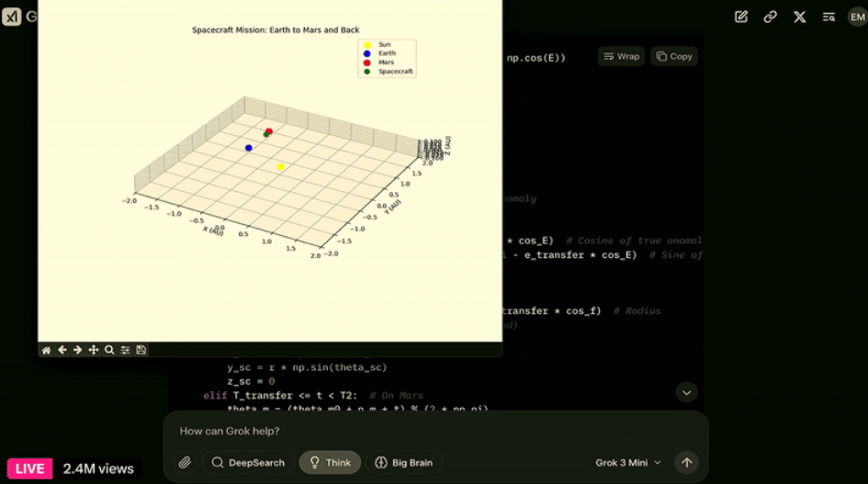Send message with up arrow button
Image resolution: width=868 pixels, height=484 pixels.
686,462
